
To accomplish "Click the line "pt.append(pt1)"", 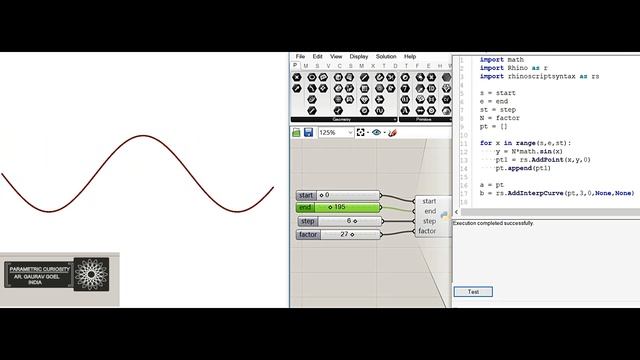I will tap(523, 168).
